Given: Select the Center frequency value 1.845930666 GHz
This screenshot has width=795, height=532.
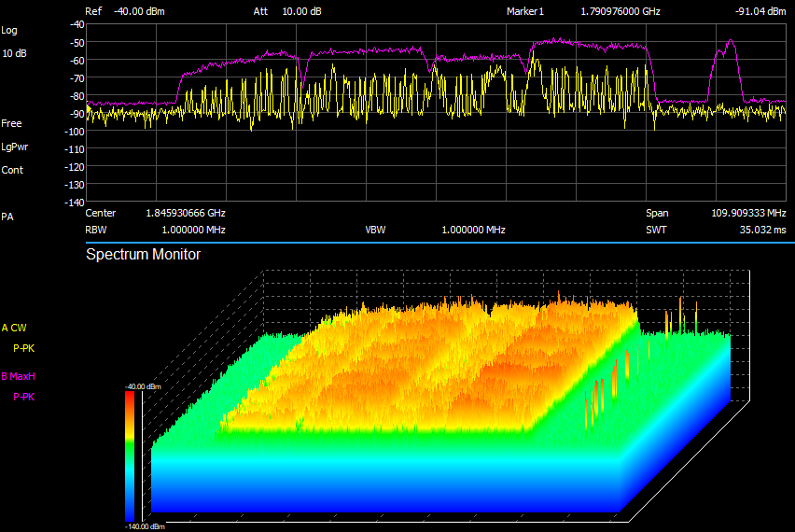Looking at the screenshot, I should click(x=186, y=213).
